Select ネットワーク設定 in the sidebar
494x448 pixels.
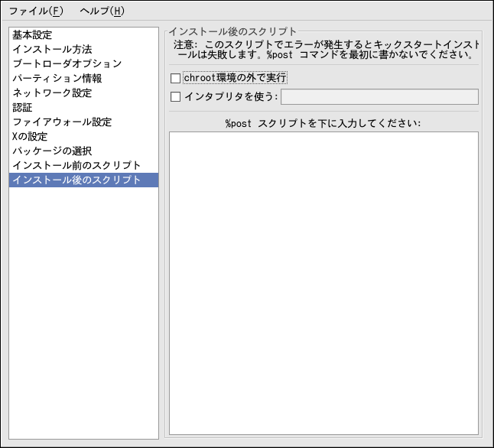pos(52,93)
